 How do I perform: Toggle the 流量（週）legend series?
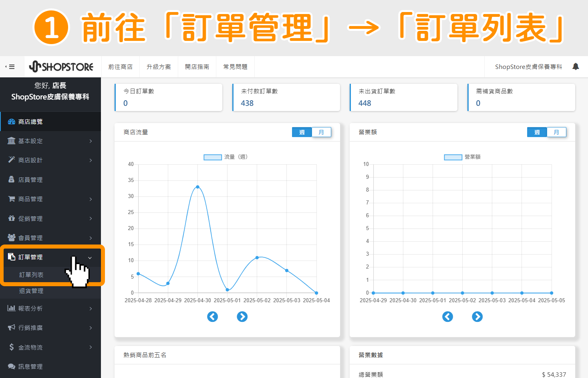(x=226, y=157)
